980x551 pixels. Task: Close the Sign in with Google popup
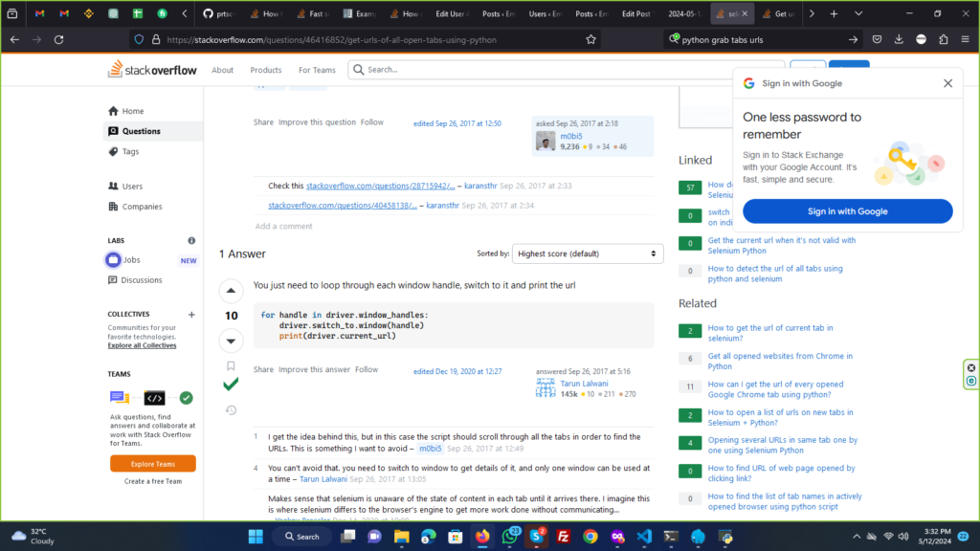(x=947, y=83)
